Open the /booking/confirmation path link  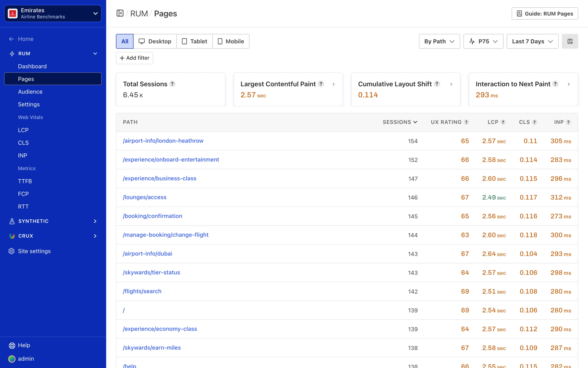pos(152,216)
